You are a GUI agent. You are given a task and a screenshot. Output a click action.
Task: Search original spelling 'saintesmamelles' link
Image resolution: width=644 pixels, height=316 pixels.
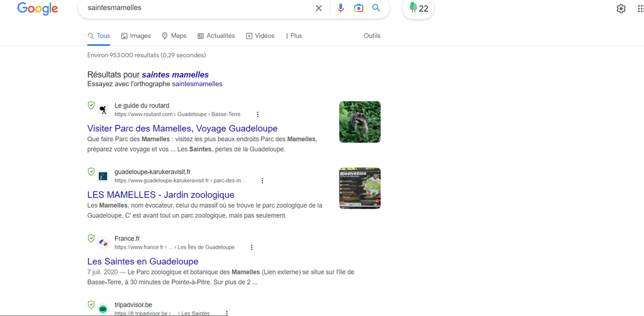(197, 84)
